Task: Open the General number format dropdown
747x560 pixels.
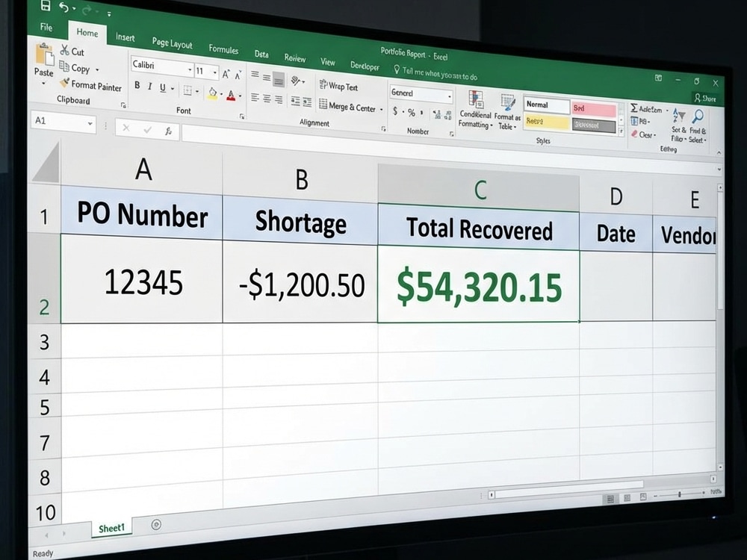Action: tap(449, 96)
